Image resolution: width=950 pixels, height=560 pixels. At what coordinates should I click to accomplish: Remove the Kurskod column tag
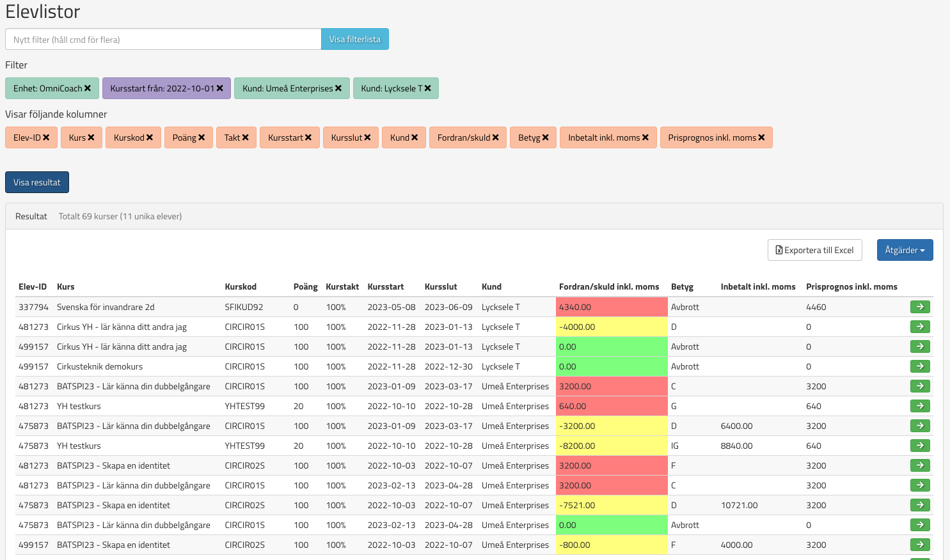coord(150,138)
